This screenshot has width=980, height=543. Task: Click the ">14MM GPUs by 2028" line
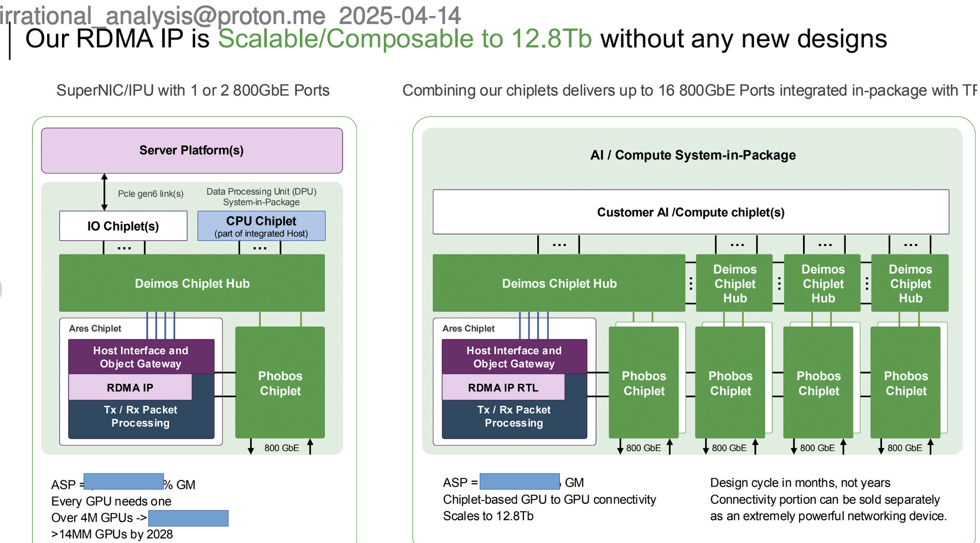click(x=112, y=534)
